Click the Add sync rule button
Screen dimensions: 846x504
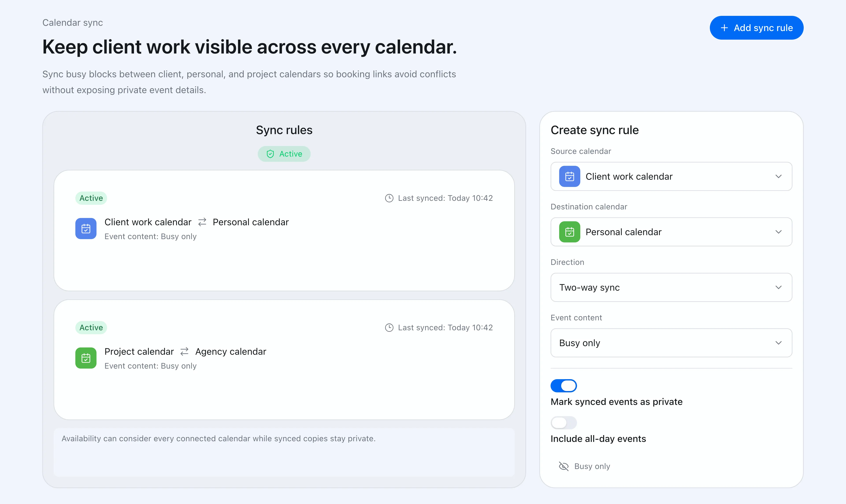[756, 28]
